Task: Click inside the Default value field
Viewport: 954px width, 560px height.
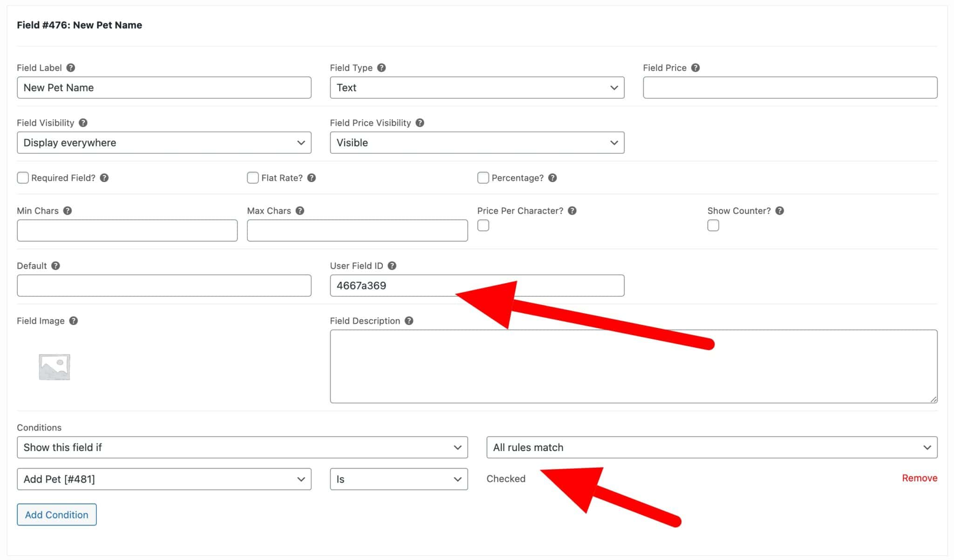Action: pos(164,285)
